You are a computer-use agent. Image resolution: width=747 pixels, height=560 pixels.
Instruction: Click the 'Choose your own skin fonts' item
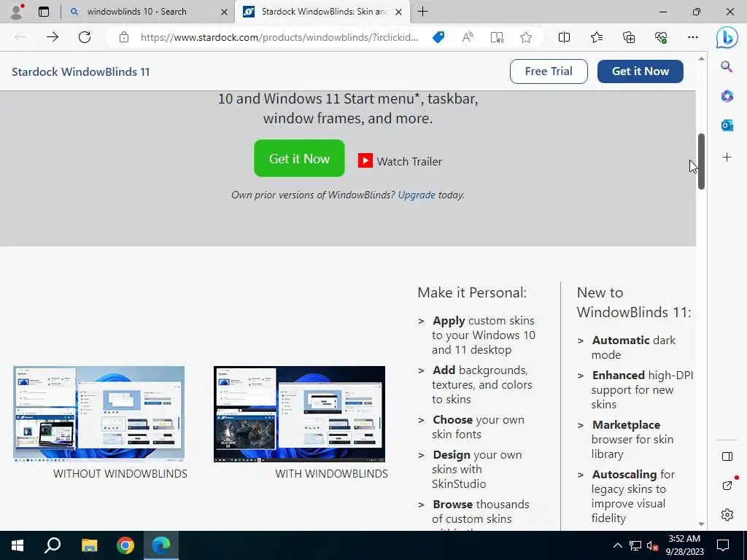click(x=479, y=427)
